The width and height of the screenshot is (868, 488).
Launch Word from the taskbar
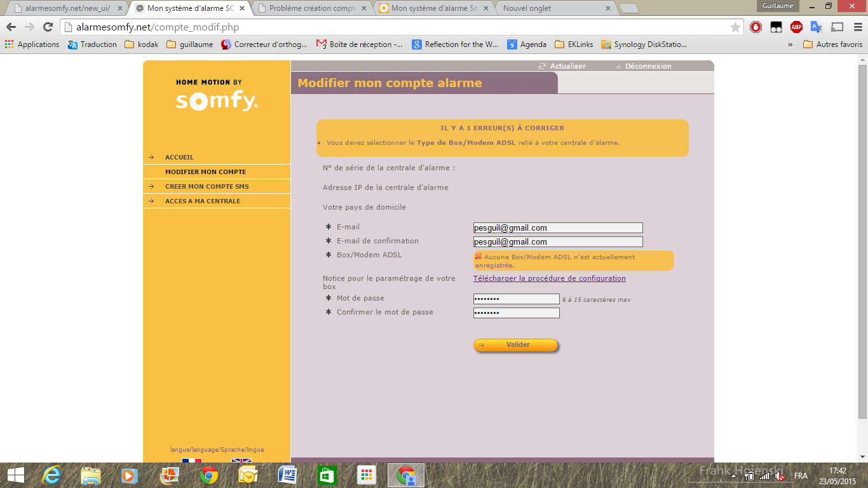click(x=288, y=475)
